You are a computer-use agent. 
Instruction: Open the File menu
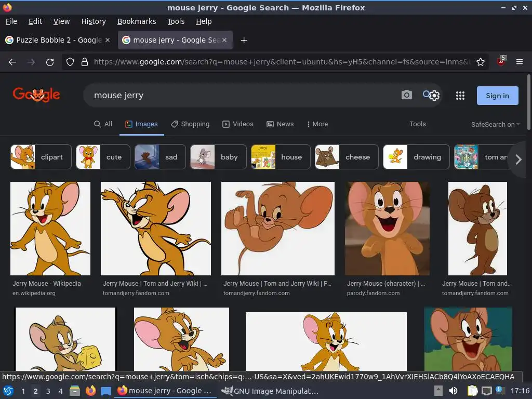click(11, 21)
